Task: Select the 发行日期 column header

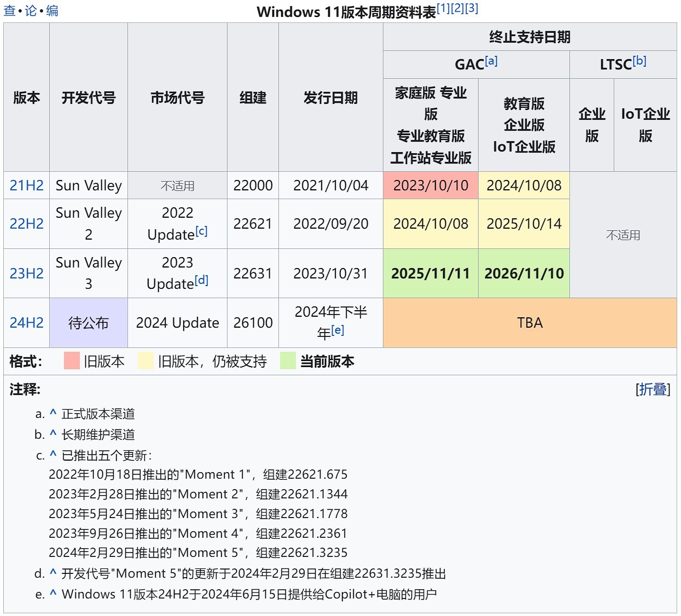Action: [x=330, y=97]
